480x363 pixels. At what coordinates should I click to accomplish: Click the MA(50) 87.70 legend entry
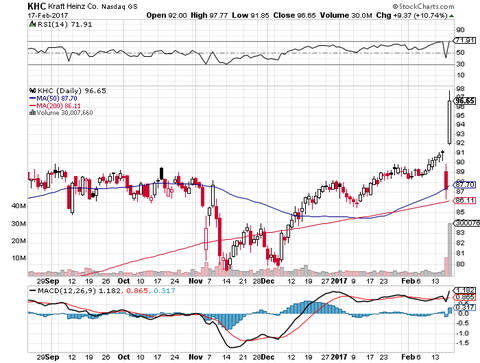[57, 98]
